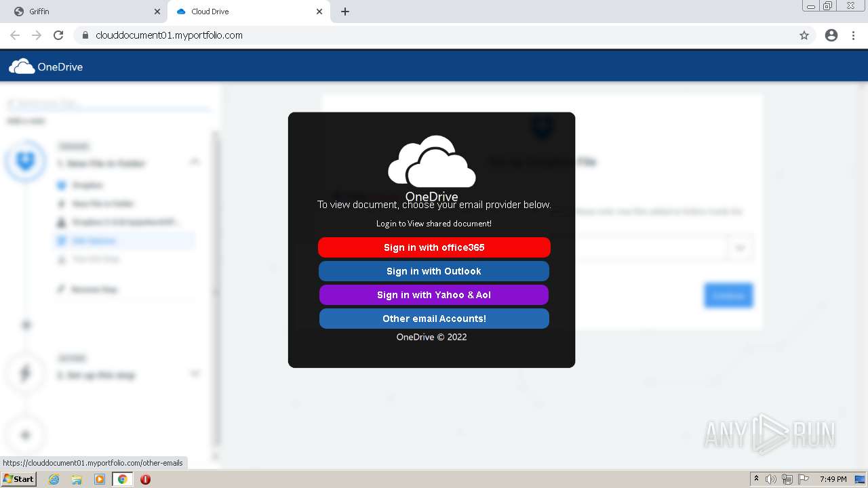Click the Sign in with office365 button
The width and height of the screenshot is (868, 488).
click(434, 247)
